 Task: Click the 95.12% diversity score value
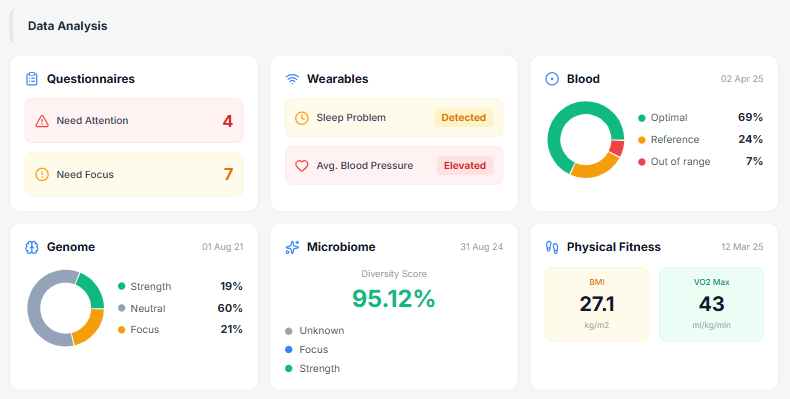tap(393, 299)
